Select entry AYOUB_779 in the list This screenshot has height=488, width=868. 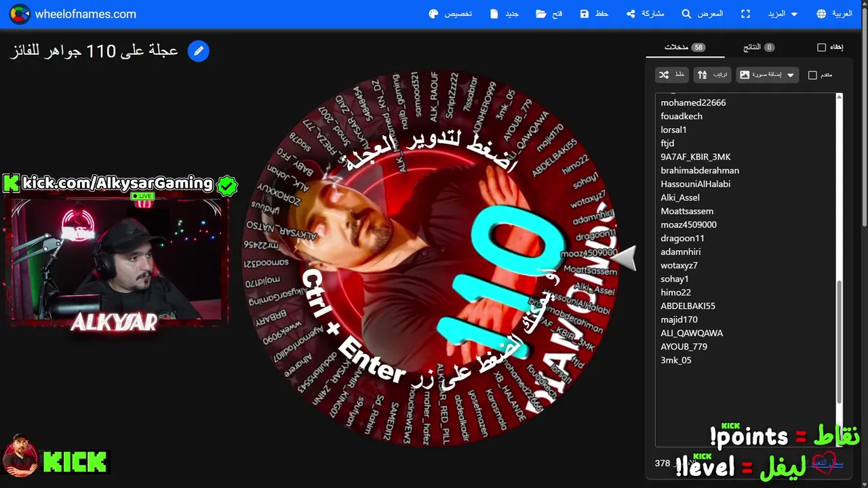[x=684, y=346]
